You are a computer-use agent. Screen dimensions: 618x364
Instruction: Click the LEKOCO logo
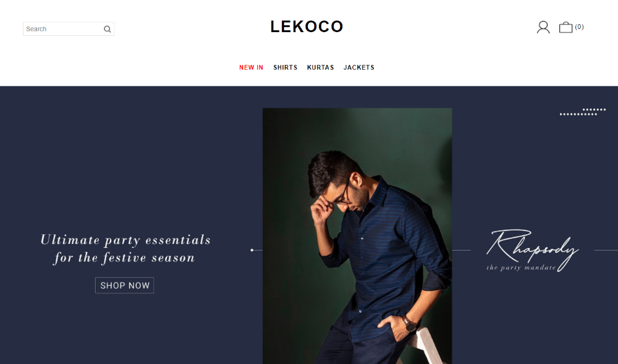pyautogui.click(x=307, y=27)
